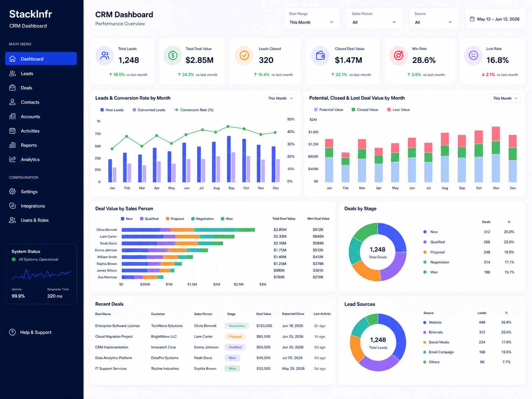The image size is (532, 399).
Task: Click the $2.32M value for Liam Carter
Action: point(280,237)
